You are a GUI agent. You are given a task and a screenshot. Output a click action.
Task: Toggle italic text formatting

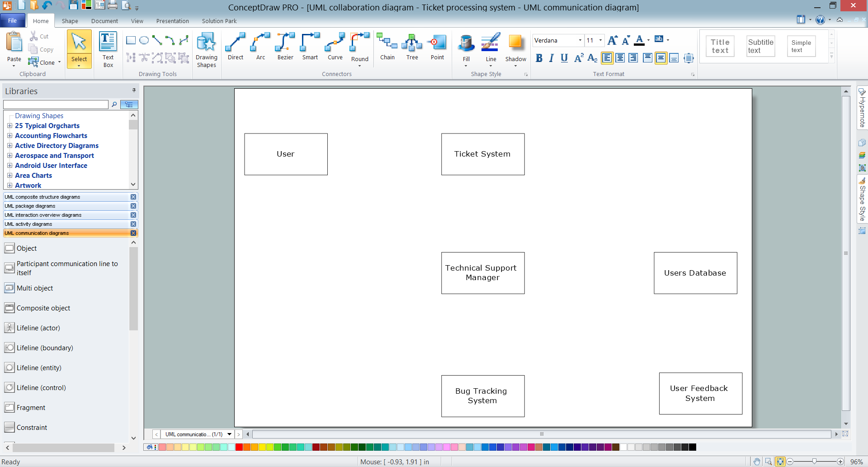point(552,58)
